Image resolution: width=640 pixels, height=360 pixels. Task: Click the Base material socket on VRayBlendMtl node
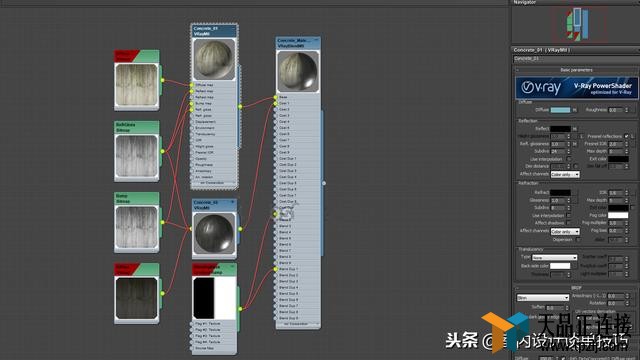click(x=276, y=97)
